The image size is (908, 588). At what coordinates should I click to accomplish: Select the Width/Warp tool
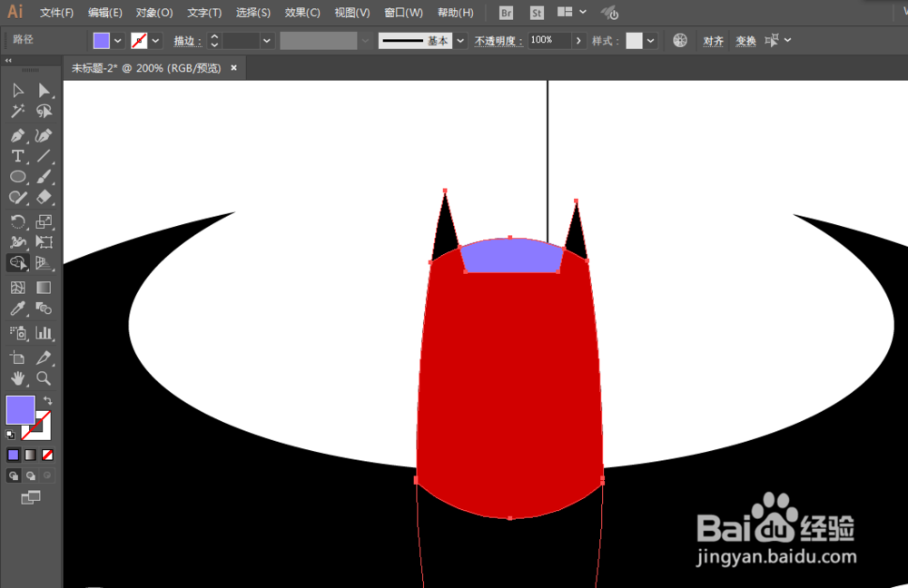(x=17, y=242)
